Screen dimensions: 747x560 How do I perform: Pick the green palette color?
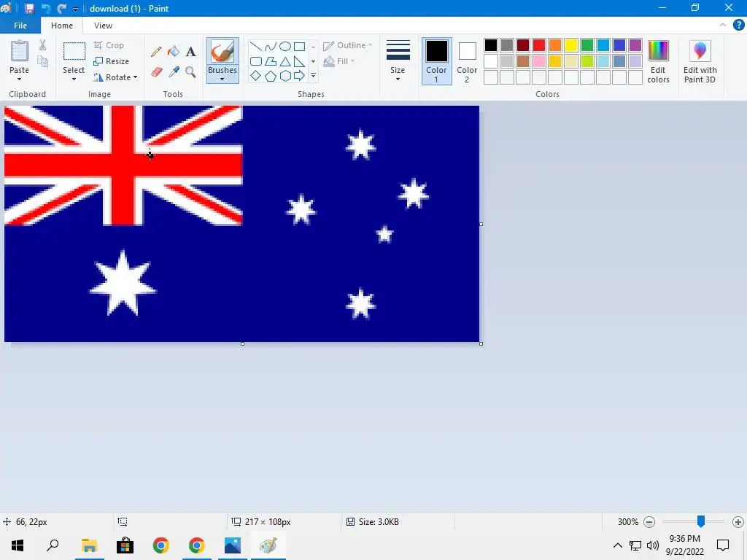587,45
